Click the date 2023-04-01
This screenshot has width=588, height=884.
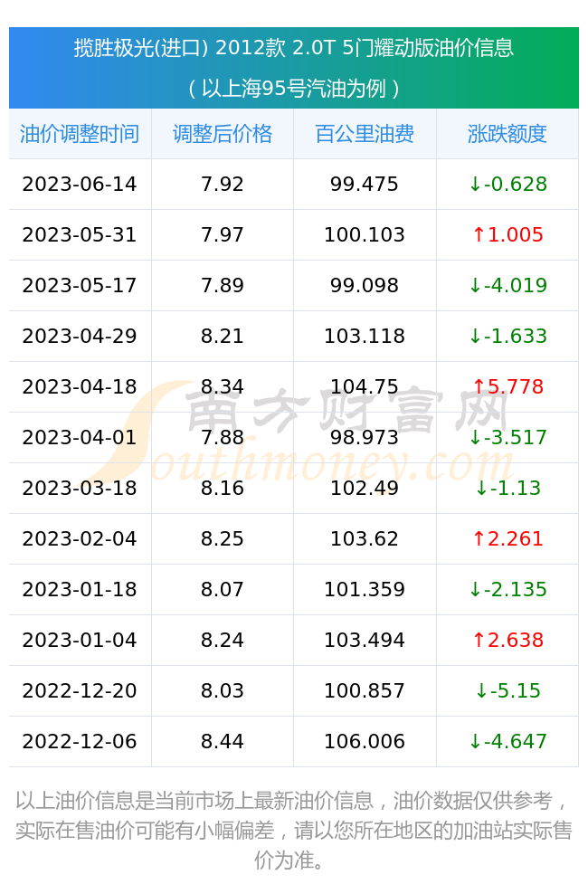[x=80, y=438]
